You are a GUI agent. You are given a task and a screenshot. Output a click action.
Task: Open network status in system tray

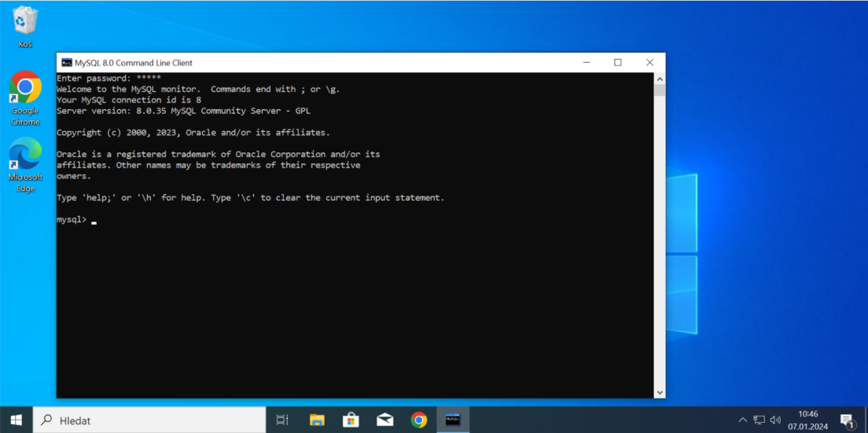tap(759, 420)
